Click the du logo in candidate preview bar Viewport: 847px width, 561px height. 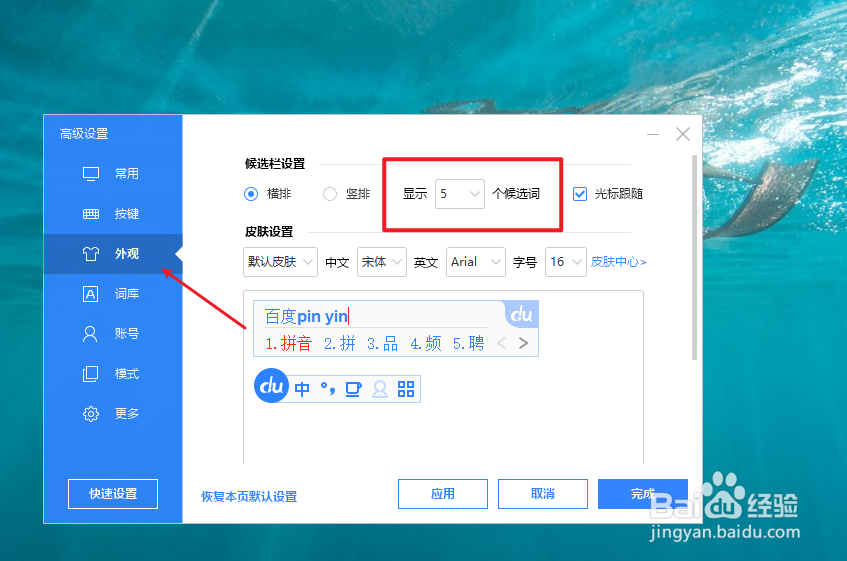(521, 314)
